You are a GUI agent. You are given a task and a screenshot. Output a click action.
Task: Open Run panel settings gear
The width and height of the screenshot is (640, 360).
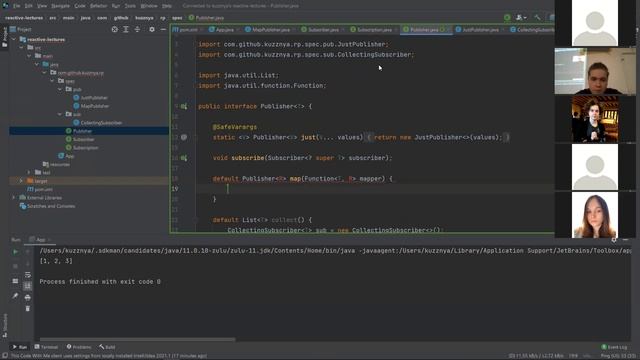pyautogui.click(x=614, y=240)
